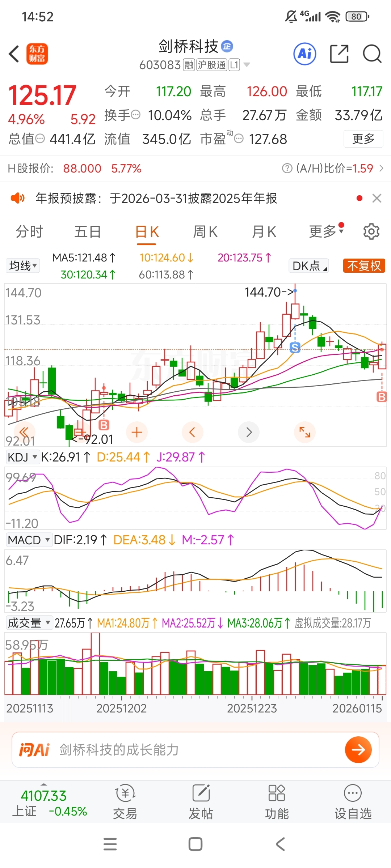Tap the left arrow chart scroll button
The height and width of the screenshot is (868, 391).
click(192, 432)
